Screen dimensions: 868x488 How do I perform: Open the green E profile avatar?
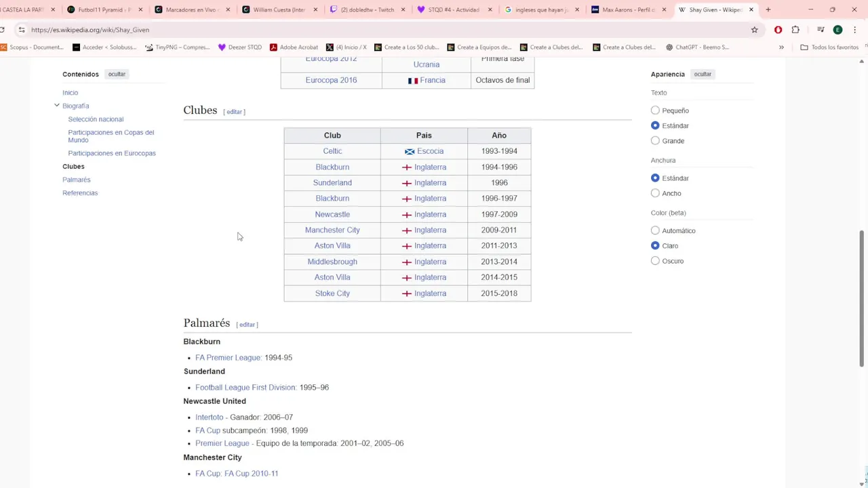837,30
